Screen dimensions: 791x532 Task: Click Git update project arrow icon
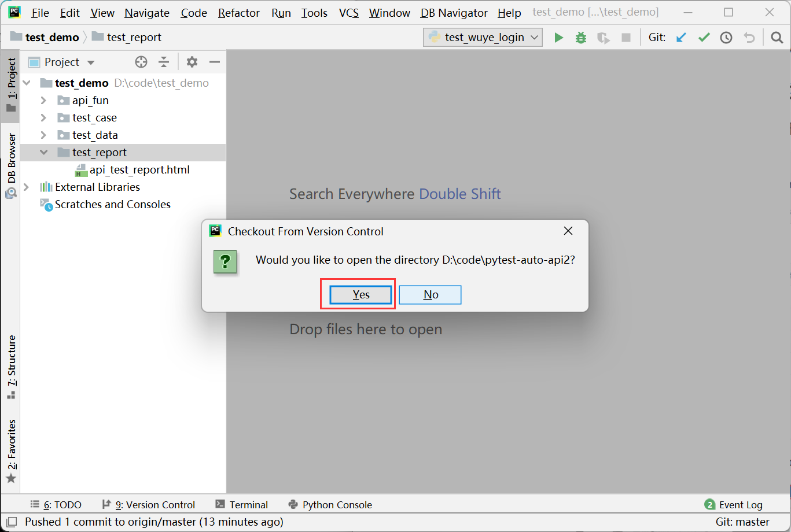[681, 38]
